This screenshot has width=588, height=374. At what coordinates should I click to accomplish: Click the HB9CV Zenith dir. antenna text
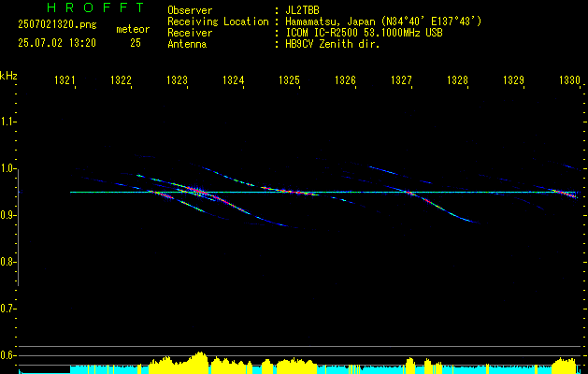tap(332, 44)
